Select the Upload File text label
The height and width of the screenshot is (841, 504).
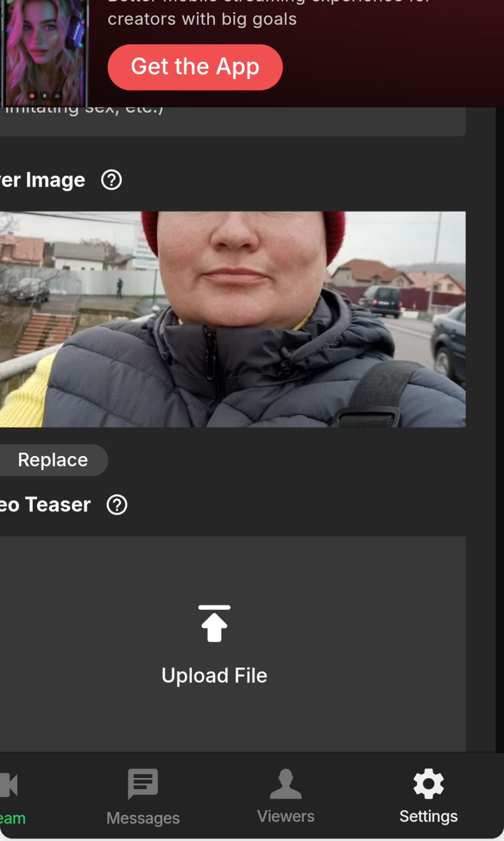point(214,676)
